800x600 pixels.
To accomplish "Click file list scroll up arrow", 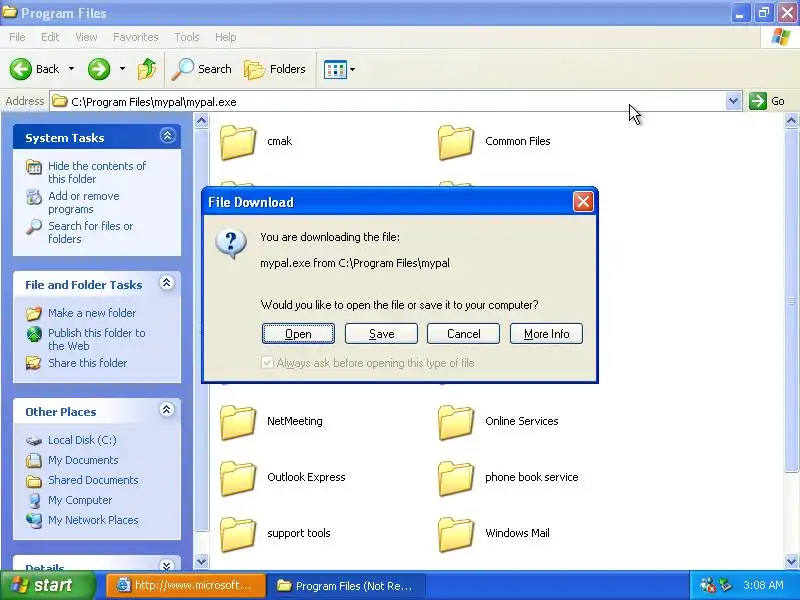I will tap(791, 121).
